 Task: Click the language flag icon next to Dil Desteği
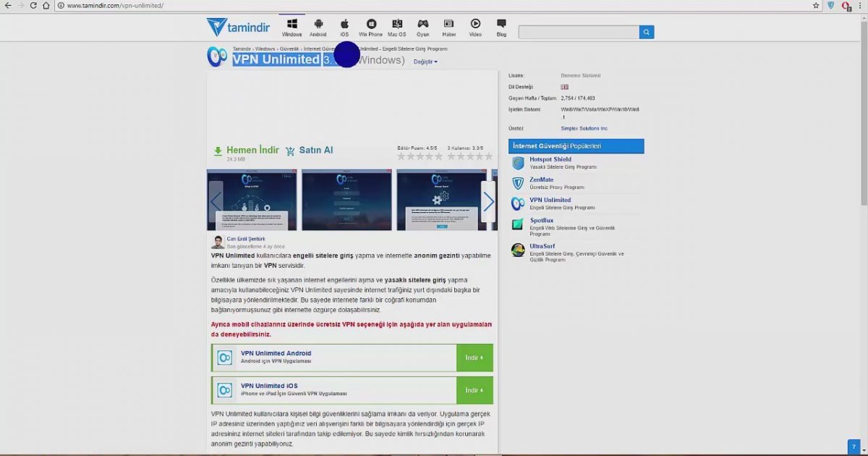pyautogui.click(x=565, y=87)
